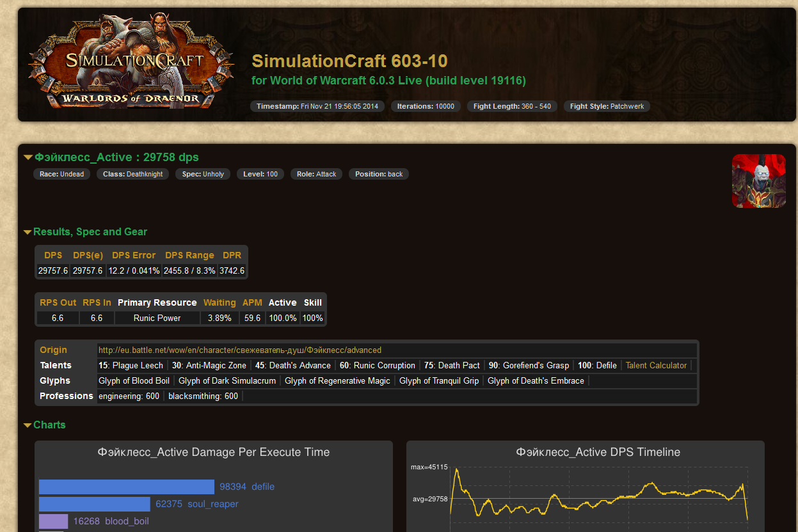
Task: Click the blood_boil damage bar
Action: [53, 521]
